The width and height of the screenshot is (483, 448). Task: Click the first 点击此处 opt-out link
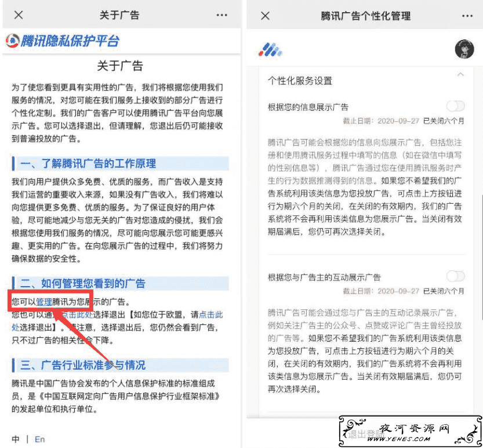[77, 315]
